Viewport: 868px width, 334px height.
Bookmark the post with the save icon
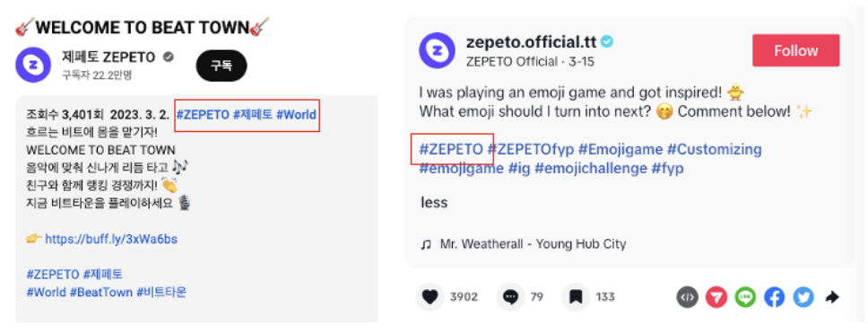pos(576,297)
